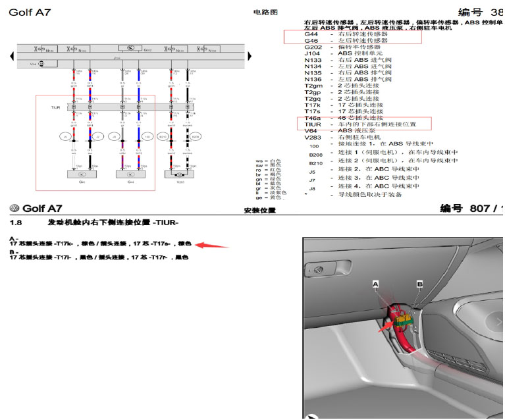
Task: Click legend row '100 - 接地连接 1'
Action: pos(371,144)
